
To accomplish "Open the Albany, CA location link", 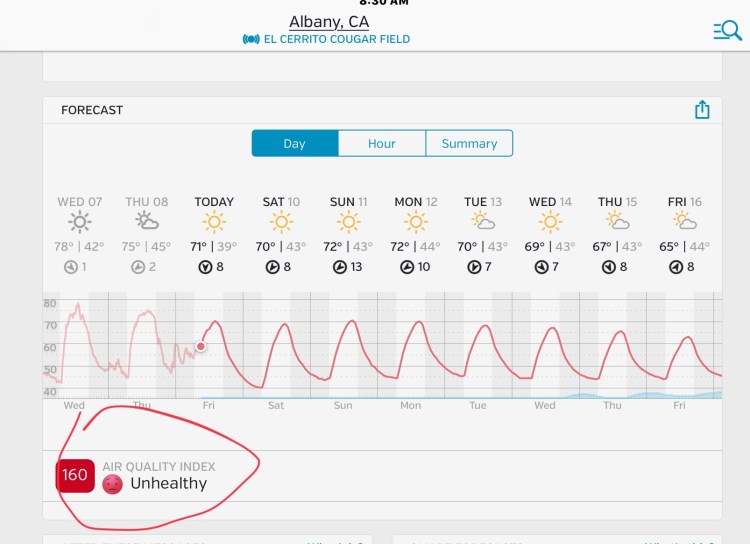I will (x=328, y=21).
